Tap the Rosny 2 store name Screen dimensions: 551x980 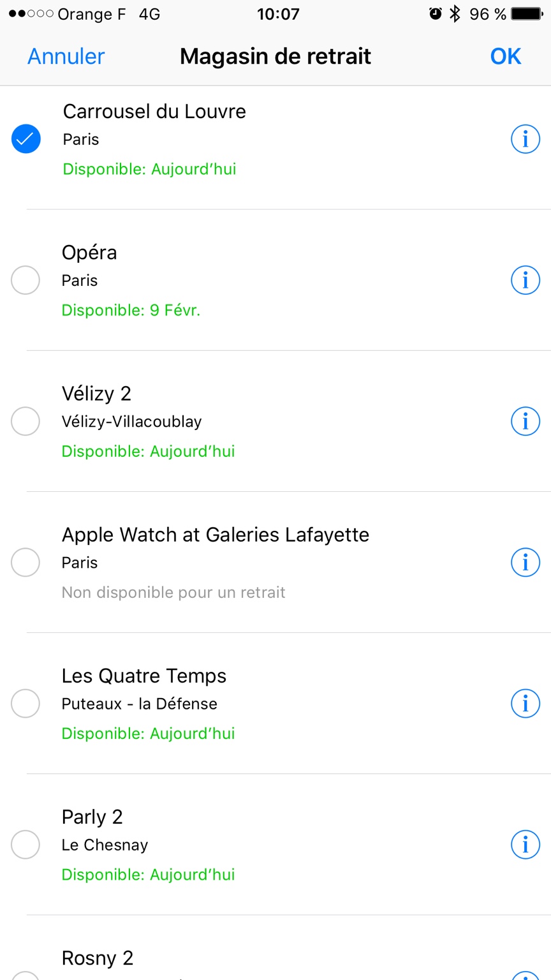[98, 958]
